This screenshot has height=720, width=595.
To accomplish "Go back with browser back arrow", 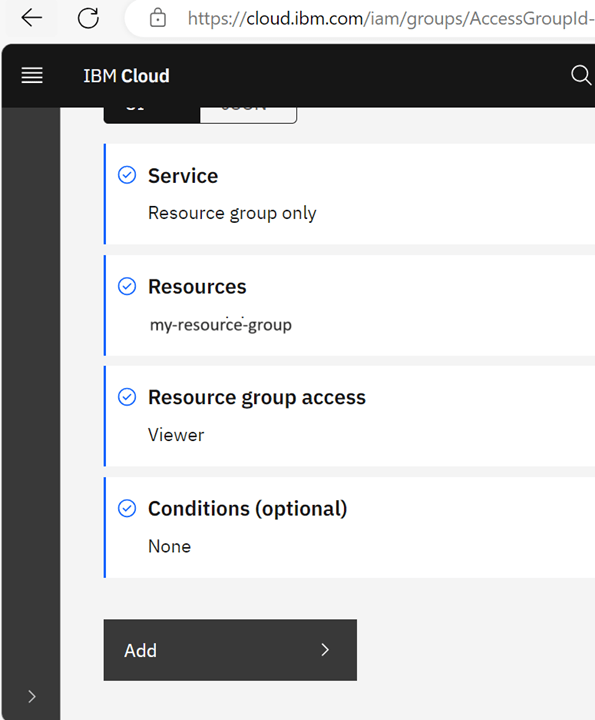I will point(32,18).
